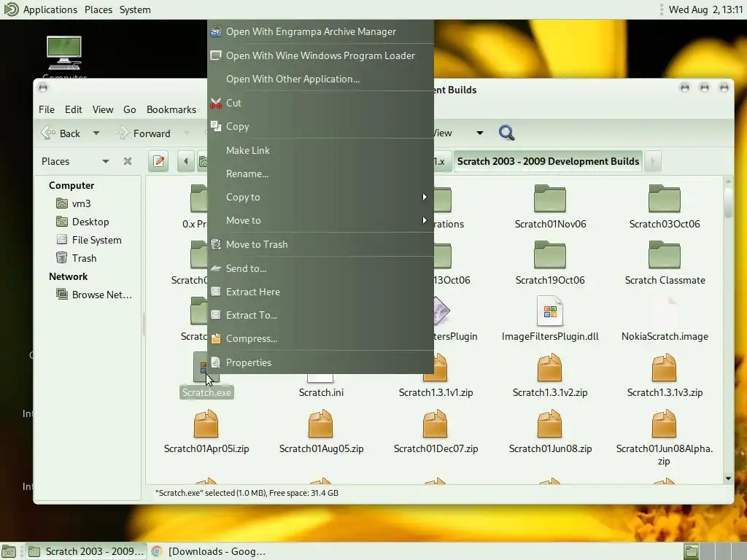Click Scratch 2003 - 2009 taskbar button

[86, 551]
